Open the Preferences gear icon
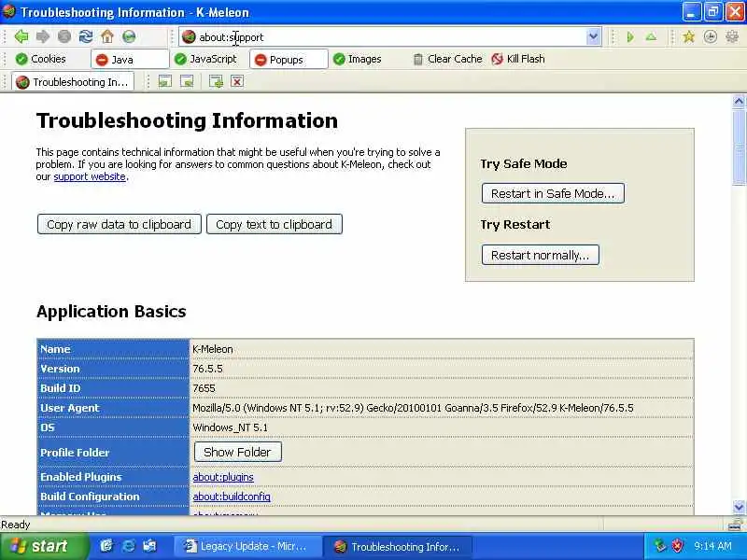Image resolution: width=747 pixels, height=560 pixels. (732, 36)
